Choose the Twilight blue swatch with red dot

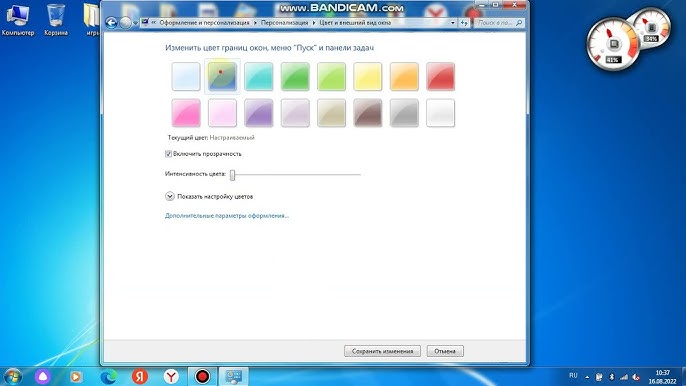(222, 77)
